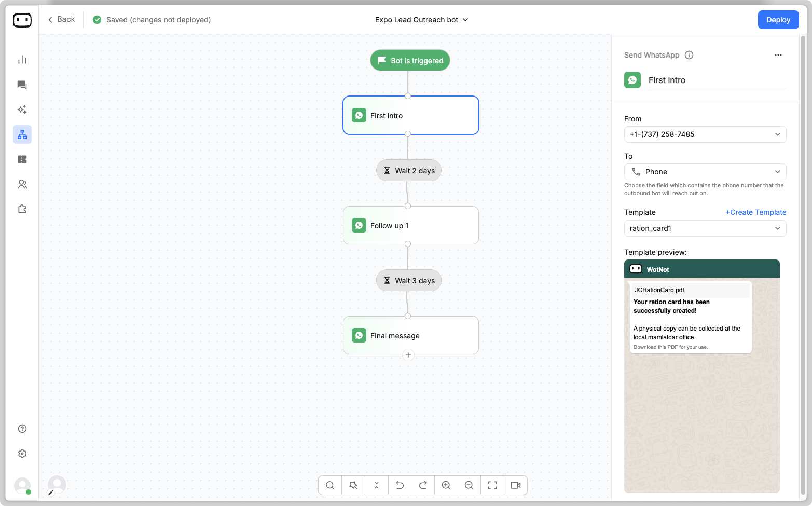The width and height of the screenshot is (812, 506).
Task: Select the Wait 2 days node
Action: [409, 171]
